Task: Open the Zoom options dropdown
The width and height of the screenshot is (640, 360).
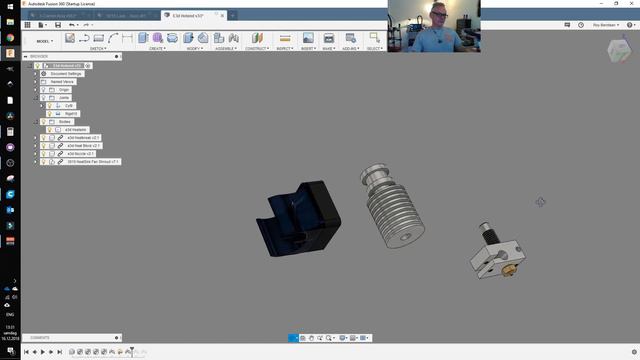Action: [x=330, y=338]
